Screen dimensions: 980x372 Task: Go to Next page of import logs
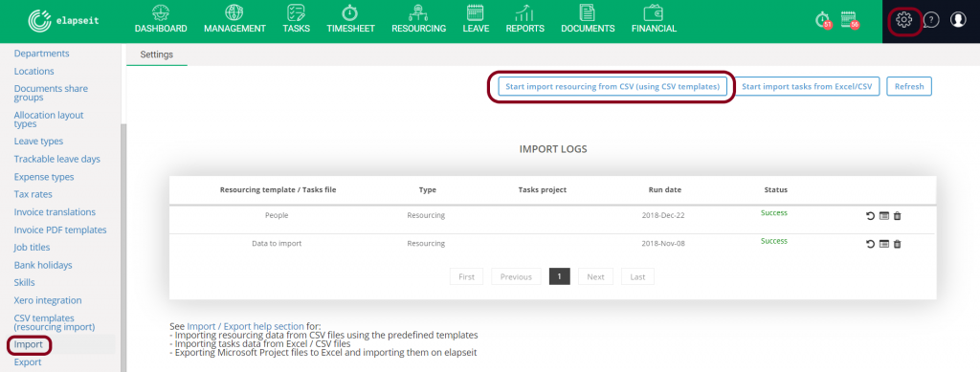click(595, 276)
